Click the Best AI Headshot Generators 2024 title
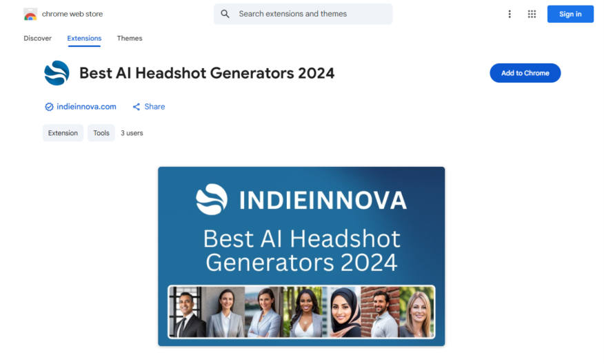This screenshot has width=604, height=364. point(207,73)
